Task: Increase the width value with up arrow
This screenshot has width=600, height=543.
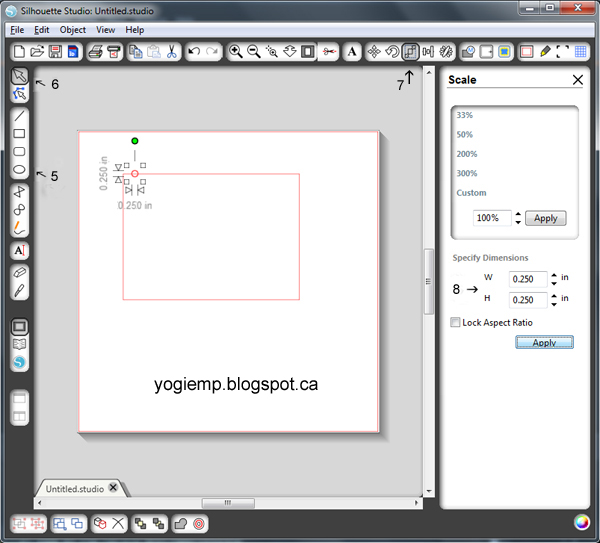Action: click(x=552, y=275)
